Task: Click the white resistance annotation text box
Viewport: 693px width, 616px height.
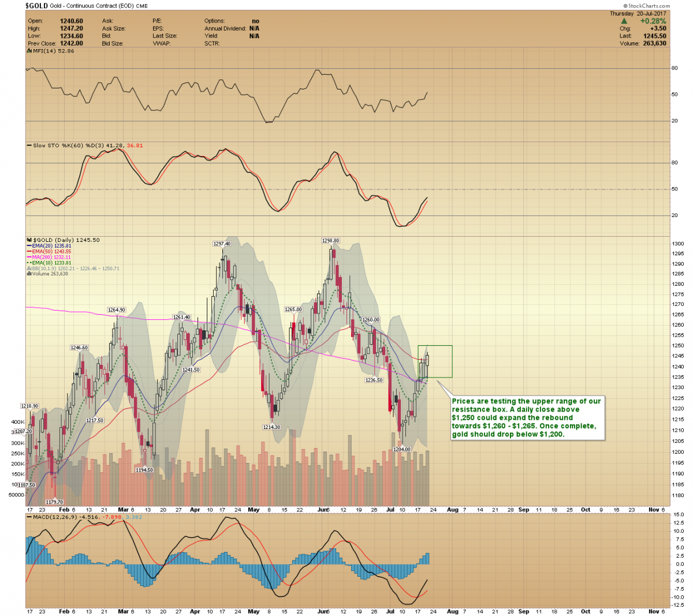Action: point(527,417)
